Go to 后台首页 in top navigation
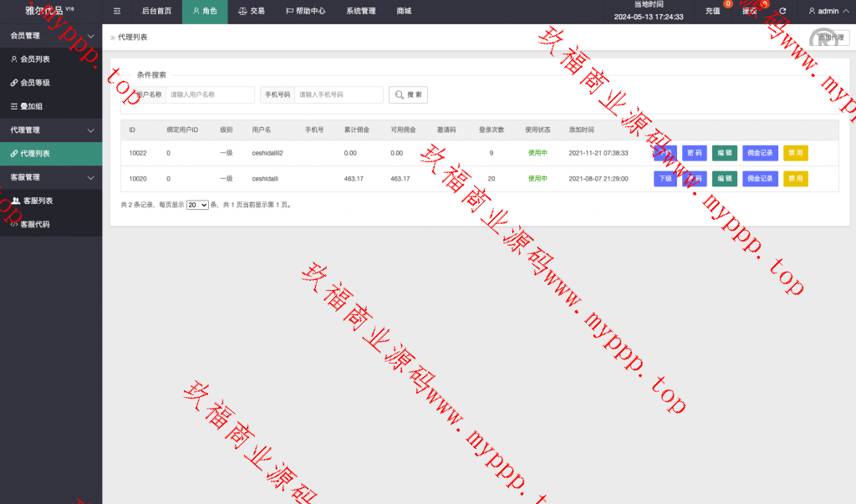The height and width of the screenshot is (504, 856). coord(156,12)
